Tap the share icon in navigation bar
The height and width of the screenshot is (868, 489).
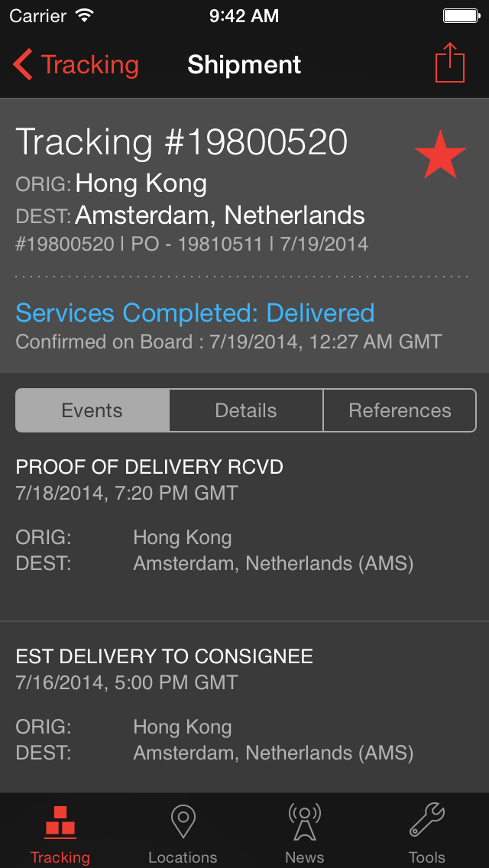click(x=450, y=63)
